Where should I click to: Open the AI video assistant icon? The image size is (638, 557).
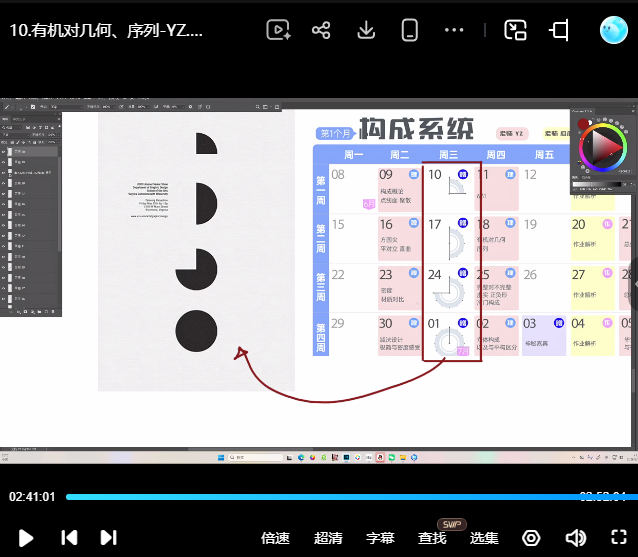[278, 30]
